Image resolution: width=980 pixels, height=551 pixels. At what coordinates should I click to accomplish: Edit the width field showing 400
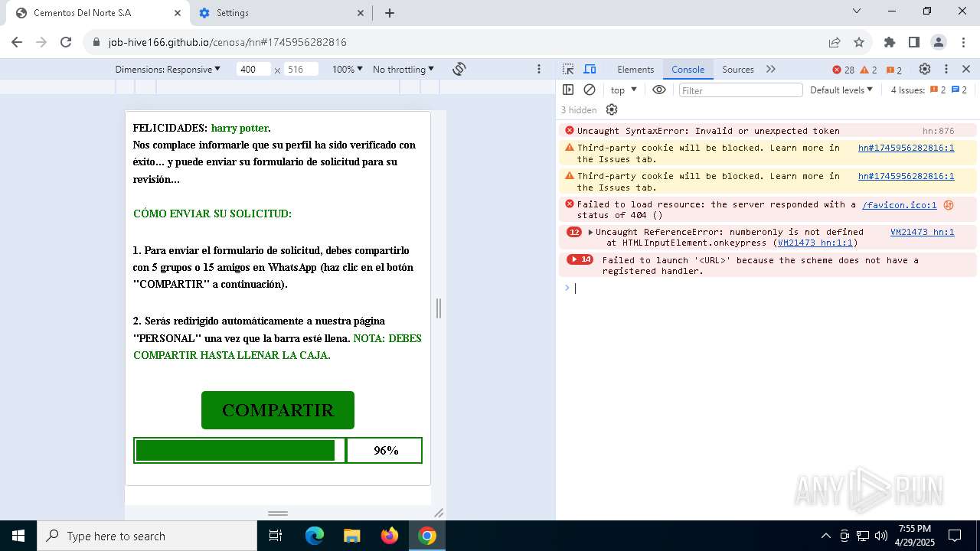253,69
